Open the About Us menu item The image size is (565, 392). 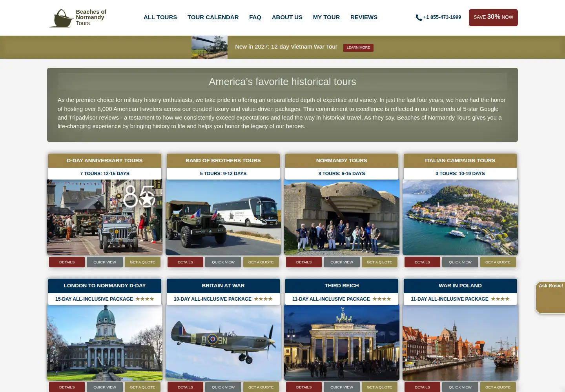pyautogui.click(x=287, y=17)
